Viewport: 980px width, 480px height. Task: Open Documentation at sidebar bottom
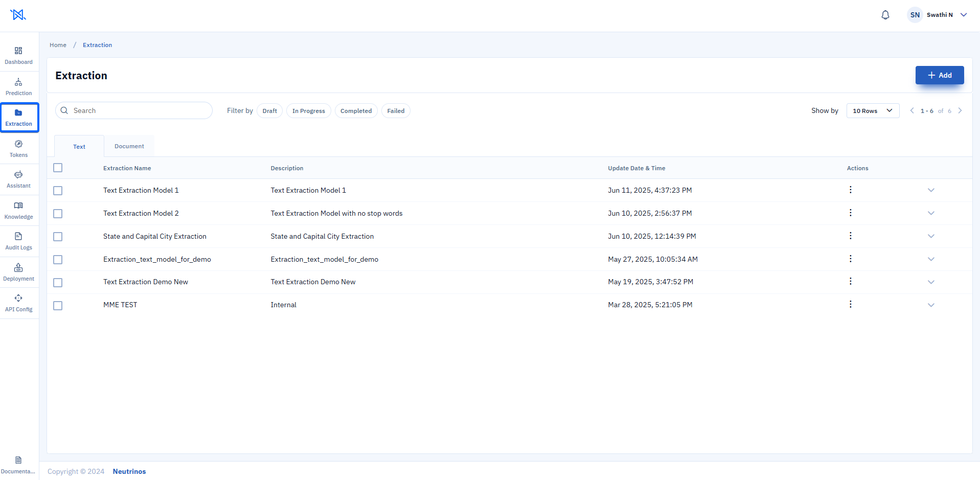click(18, 465)
